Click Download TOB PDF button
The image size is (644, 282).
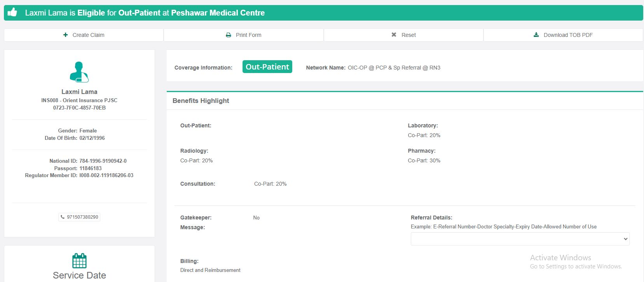pos(563,35)
